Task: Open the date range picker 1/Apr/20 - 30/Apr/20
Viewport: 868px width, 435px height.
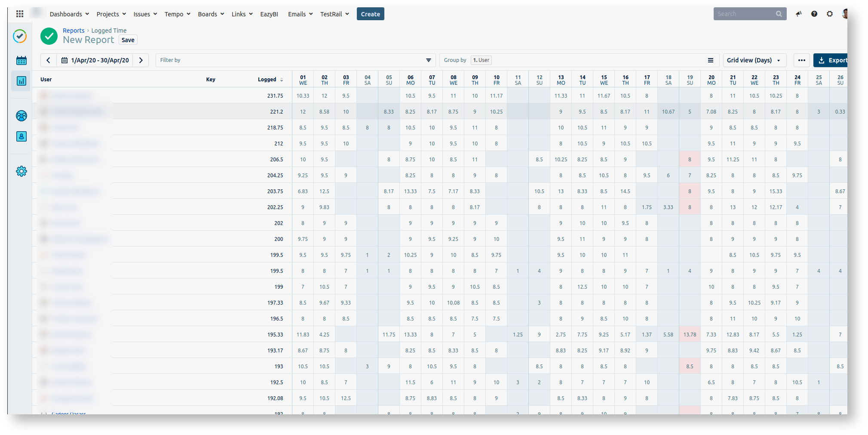Action: (95, 60)
